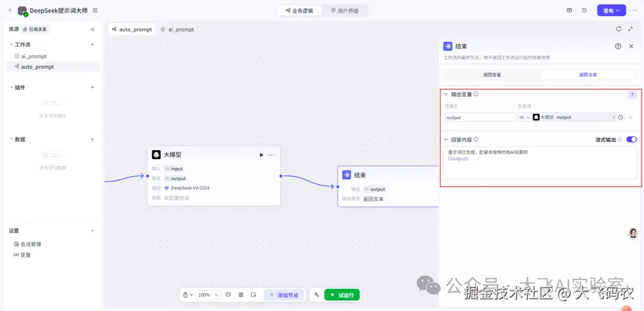The image size is (644, 311).
Task: Collapse the resource sidebar panel icon
Action: [92, 30]
